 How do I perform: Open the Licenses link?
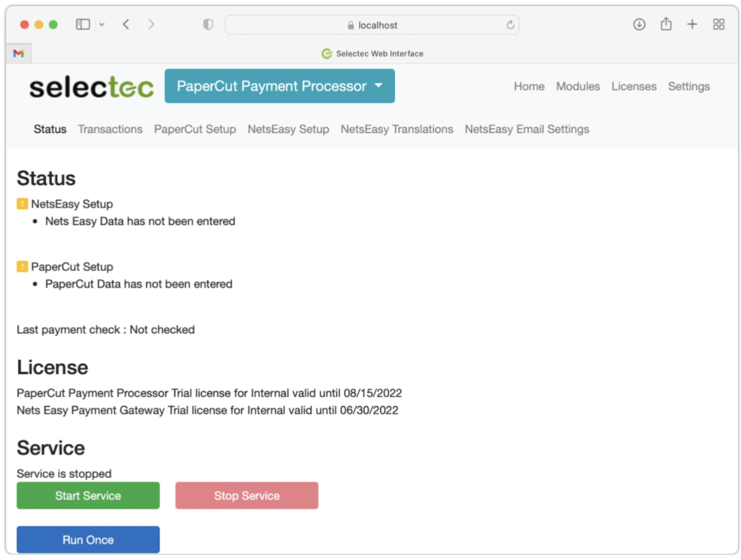[x=634, y=86]
